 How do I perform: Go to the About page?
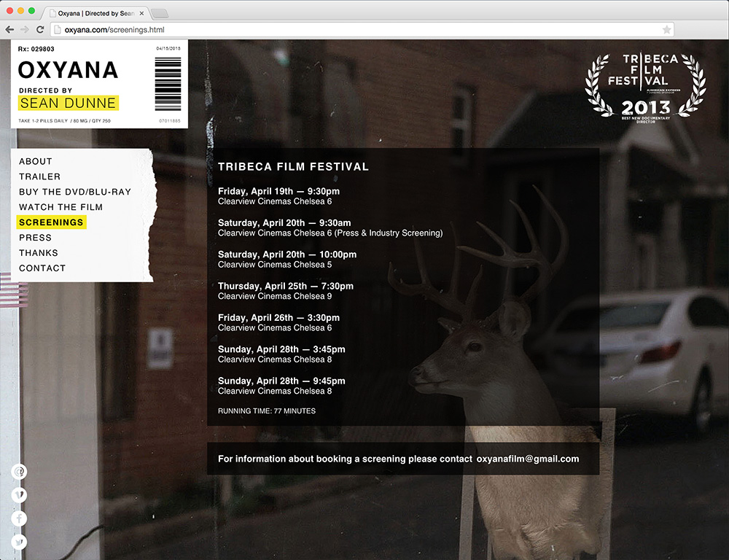pyautogui.click(x=36, y=161)
